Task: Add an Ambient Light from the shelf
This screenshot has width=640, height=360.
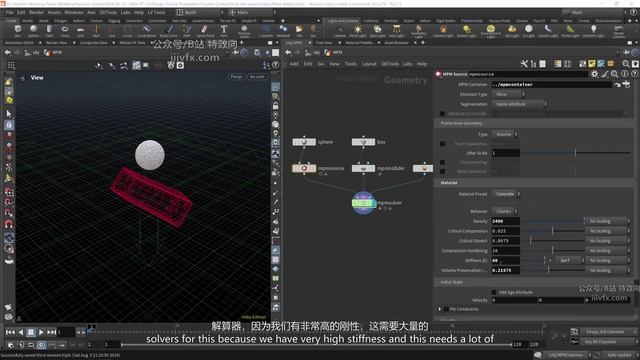Action: [593, 31]
